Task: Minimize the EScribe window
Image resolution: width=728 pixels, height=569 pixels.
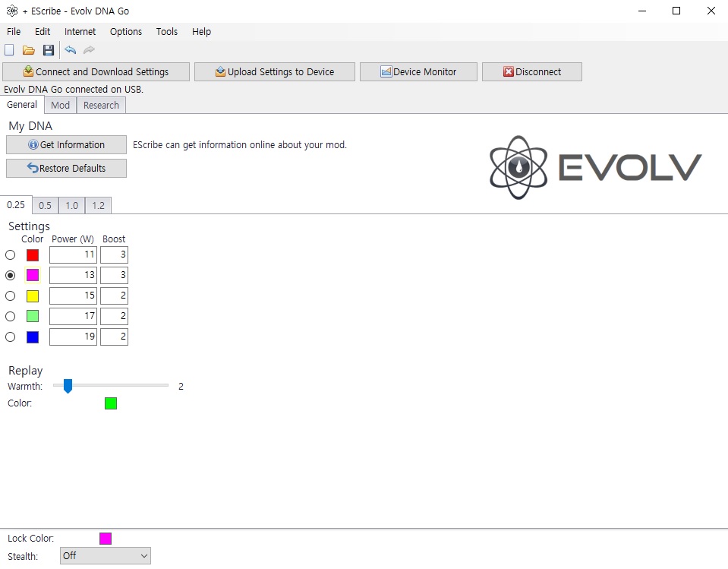Action: 642,11
